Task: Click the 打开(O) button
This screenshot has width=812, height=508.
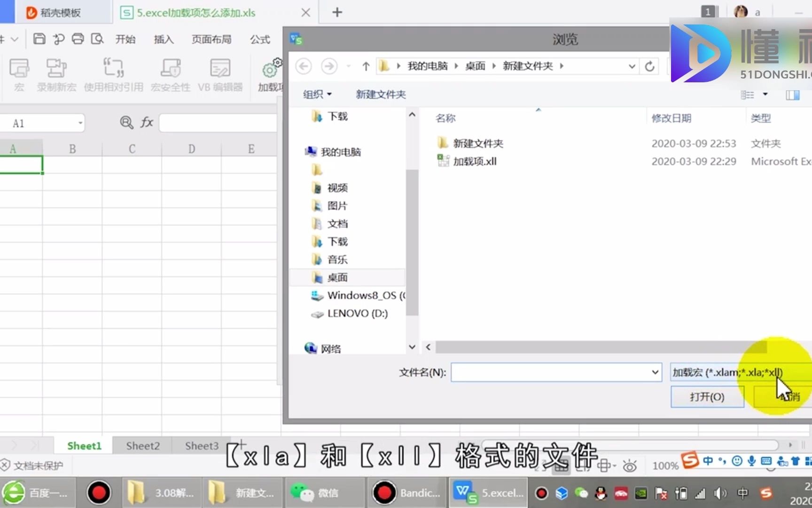Action: (707, 397)
